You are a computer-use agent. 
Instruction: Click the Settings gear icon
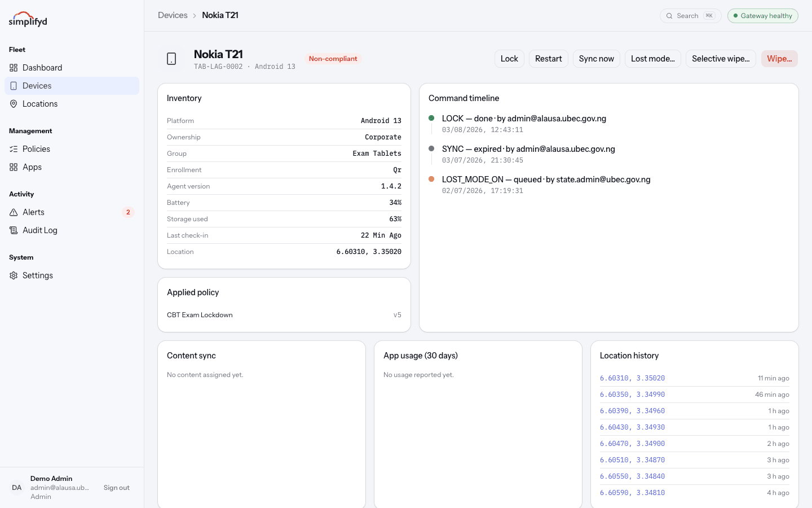(14, 275)
